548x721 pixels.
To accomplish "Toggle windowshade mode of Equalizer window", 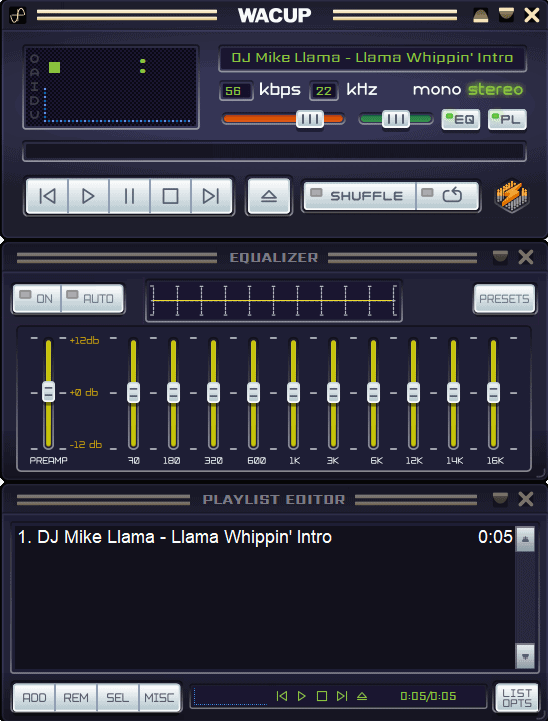I will 500,257.
